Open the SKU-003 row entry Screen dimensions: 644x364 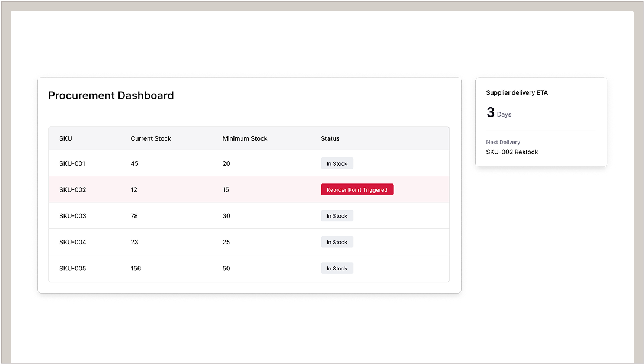72,216
